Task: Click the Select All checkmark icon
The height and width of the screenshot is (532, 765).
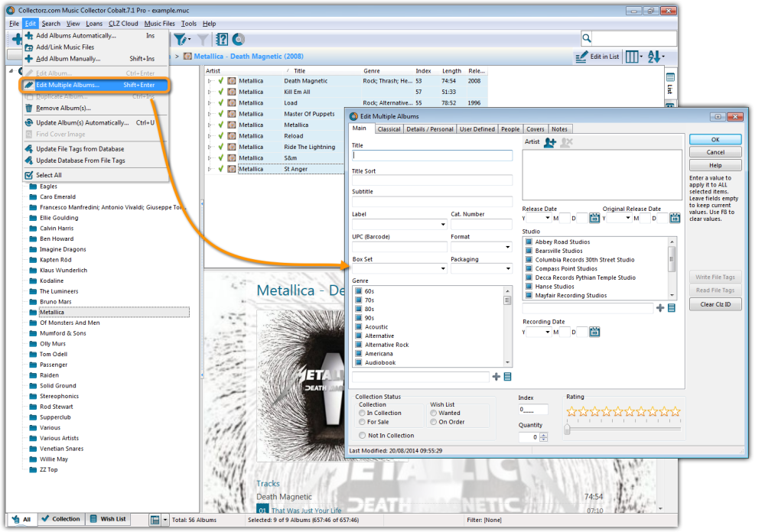Action: pyautogui.click(x=29, y=175)
